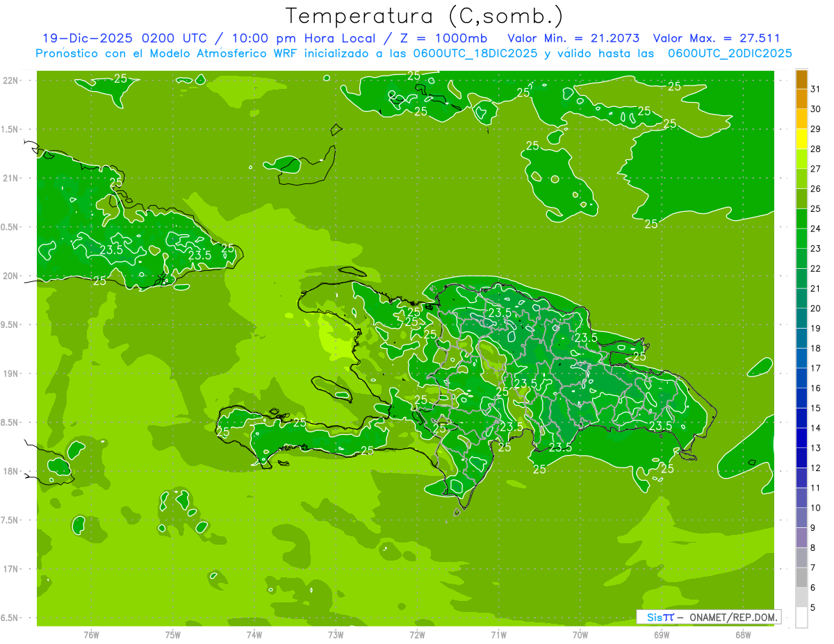The width and height of the screenshot is (834, 644).
Task: Click the colorbar tick label "25"
Action: (x=815, y=208)
